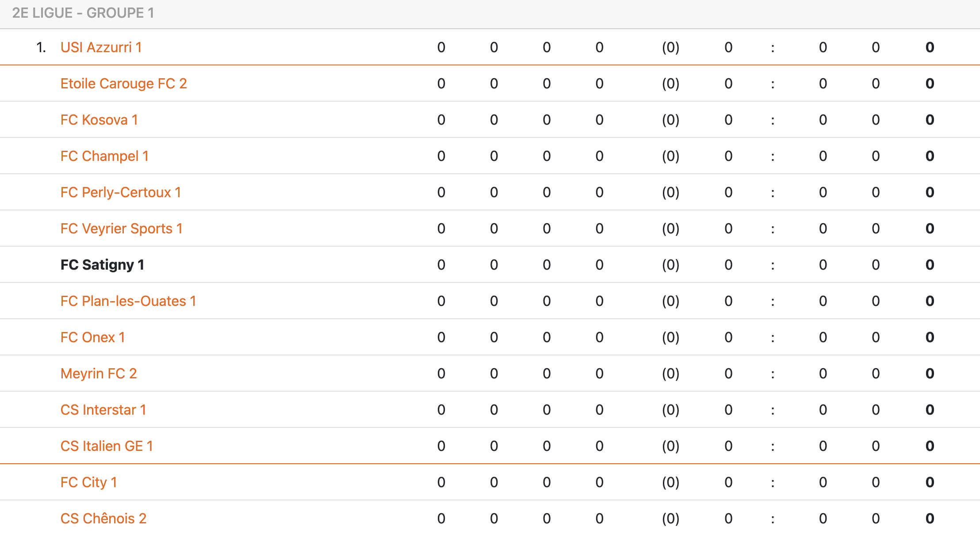Click the Meyrin FC 2 link

pos(99,374)
